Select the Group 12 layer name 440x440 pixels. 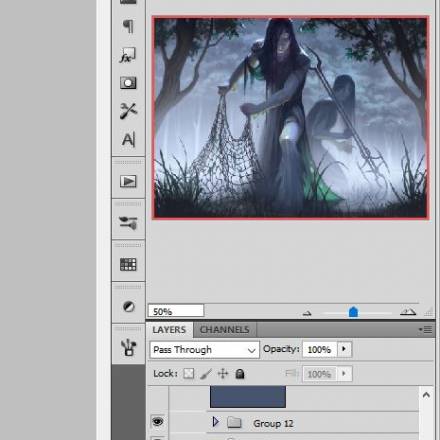click(273, 423)
